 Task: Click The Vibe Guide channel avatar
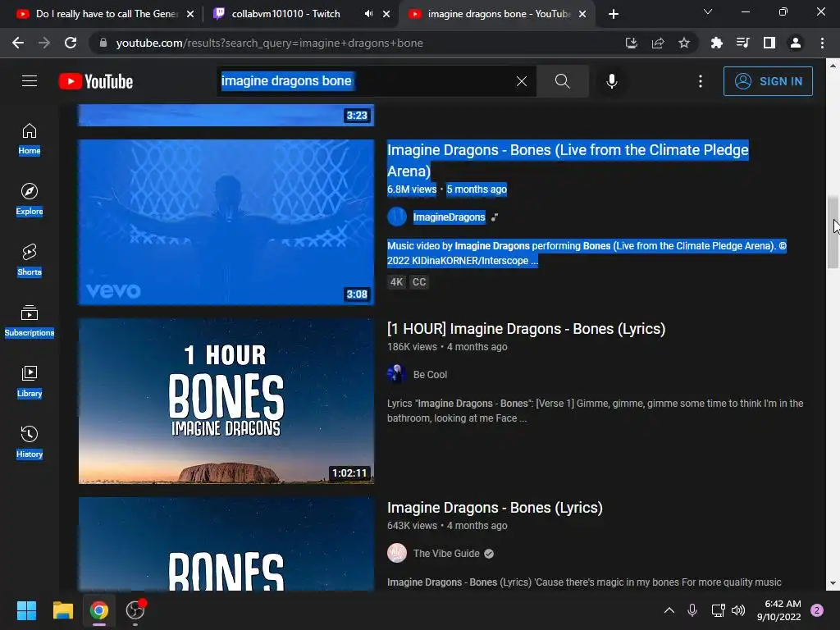(x=397, y=554)
